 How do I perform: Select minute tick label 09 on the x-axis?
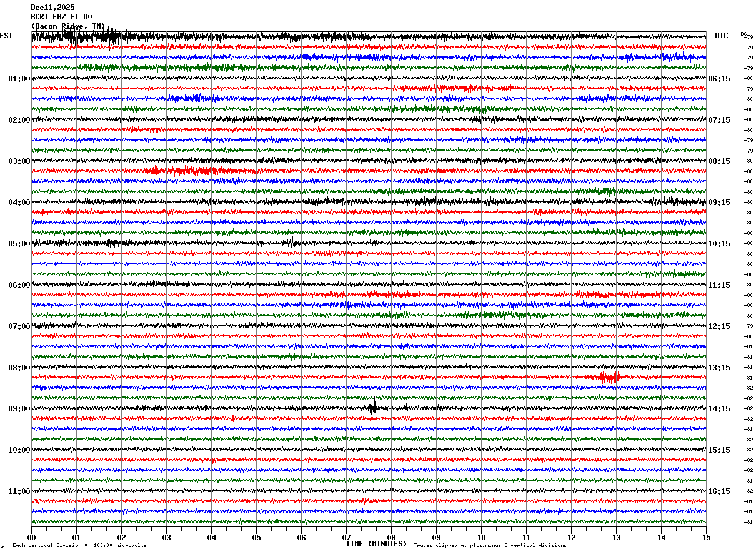(436, 537)
